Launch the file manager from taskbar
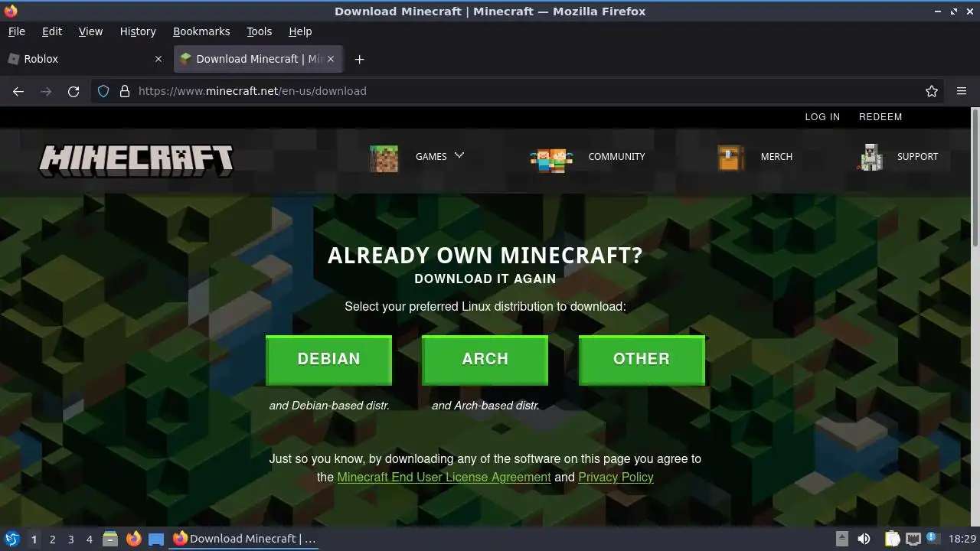 point(110,539)
